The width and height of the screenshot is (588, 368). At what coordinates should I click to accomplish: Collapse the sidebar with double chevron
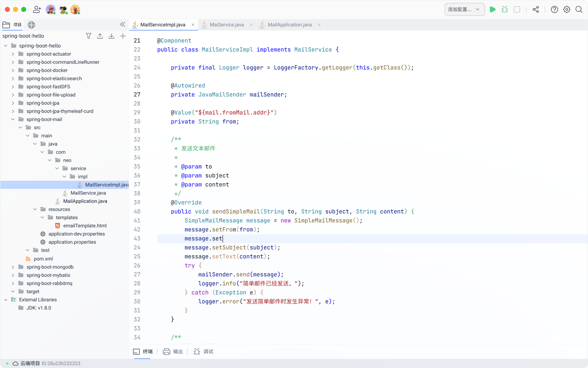pyautogui.click(x=123, y=24)
